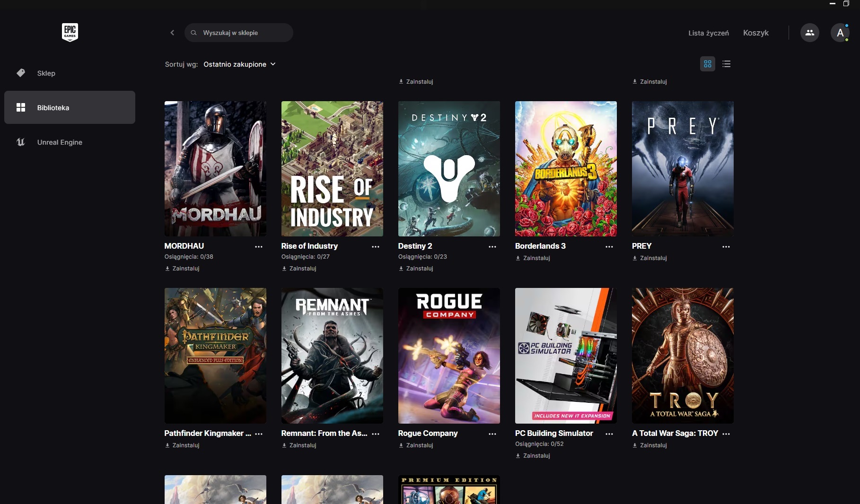860x504 pixels.
Task: Install Rise of Industry via Zainstaluj
Action: pos(299,268)
